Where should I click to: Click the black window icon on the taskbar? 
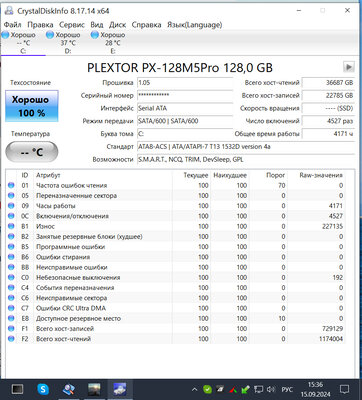(17, 389)
